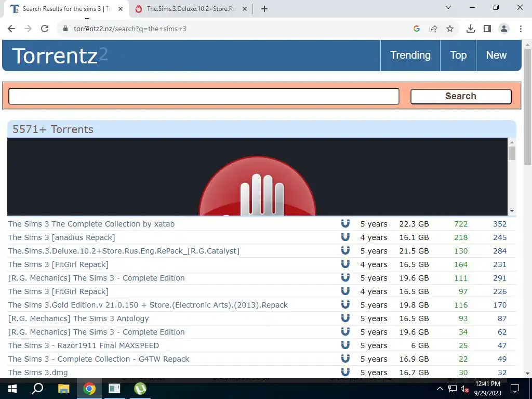
Task: Click magnet icon for Gold Edition row
Action: pos(345,304)
